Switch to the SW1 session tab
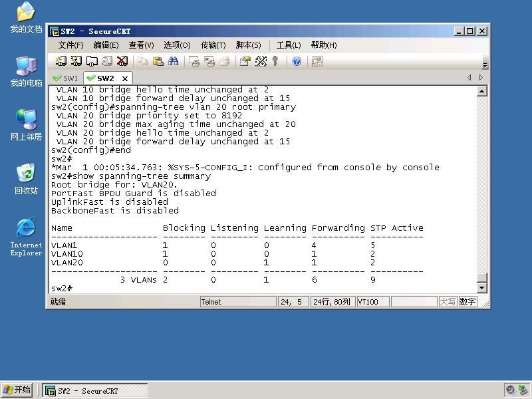Viewport: 532px width, 399px height. coord(65,78)
